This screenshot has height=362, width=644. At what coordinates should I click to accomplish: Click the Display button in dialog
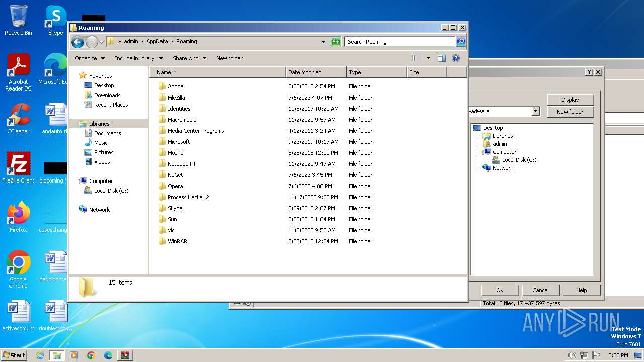click(570, 100)
